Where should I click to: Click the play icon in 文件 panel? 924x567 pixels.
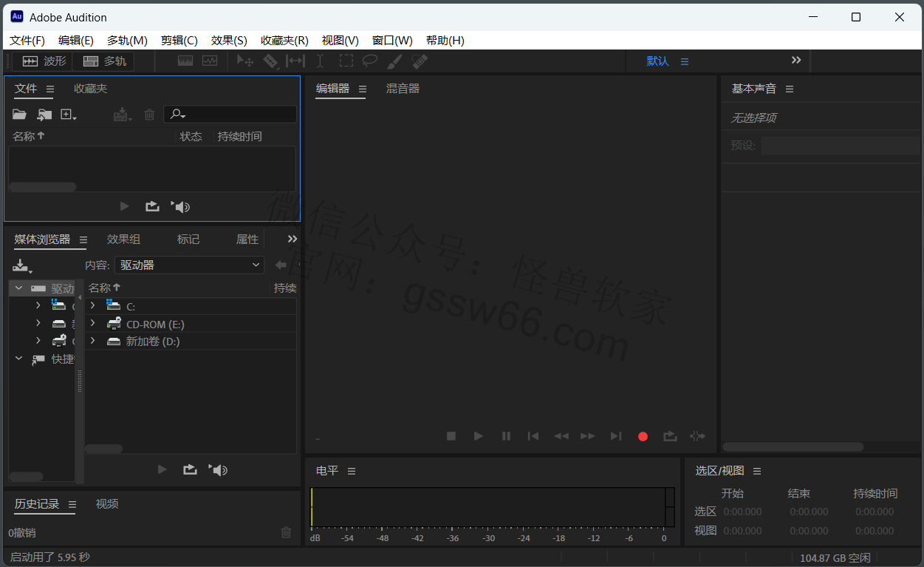click(x=125, y=207)
